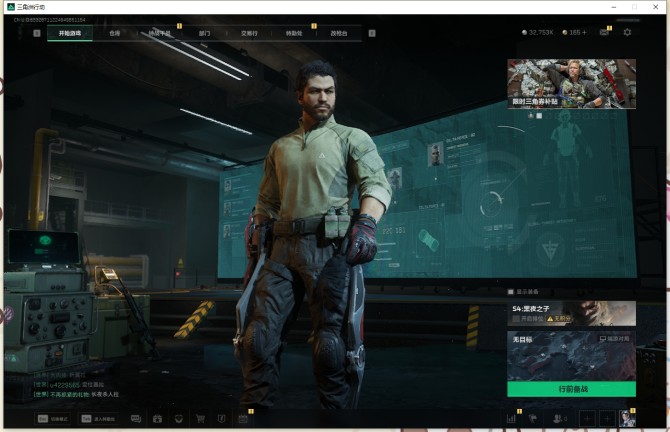Click the last world chat message line
Viewport: 670px width, 432px height.
pos(76,394)
